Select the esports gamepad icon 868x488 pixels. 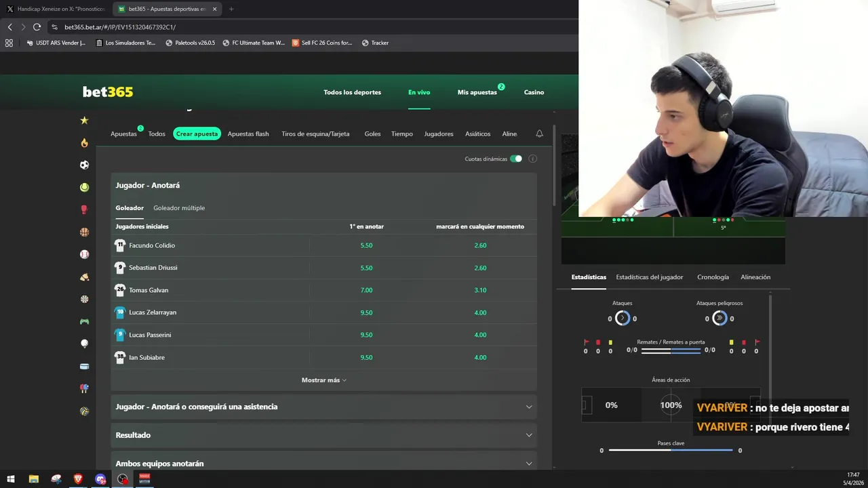tap(84, 321)
